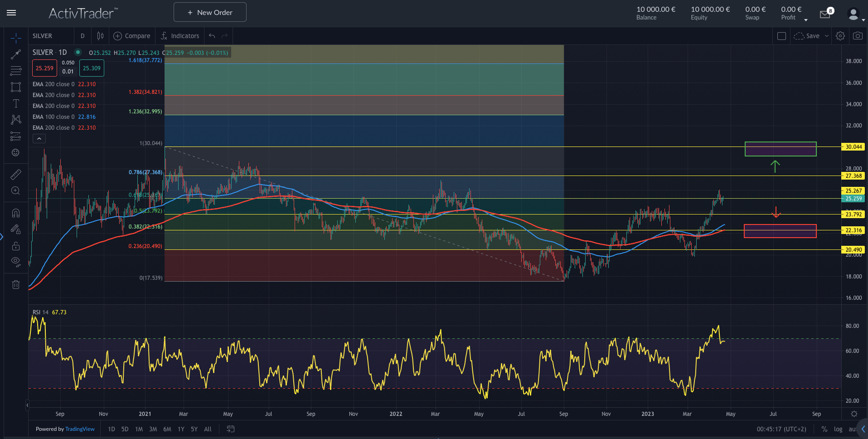The height and width of the screenshot is (439, 868).
Task: Open the TradingView link
Action: tap(80, 429)
